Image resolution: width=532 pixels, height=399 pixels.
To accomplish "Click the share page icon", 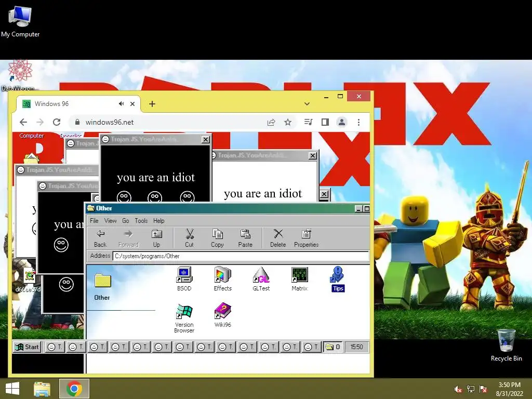I will pos(271,122).
